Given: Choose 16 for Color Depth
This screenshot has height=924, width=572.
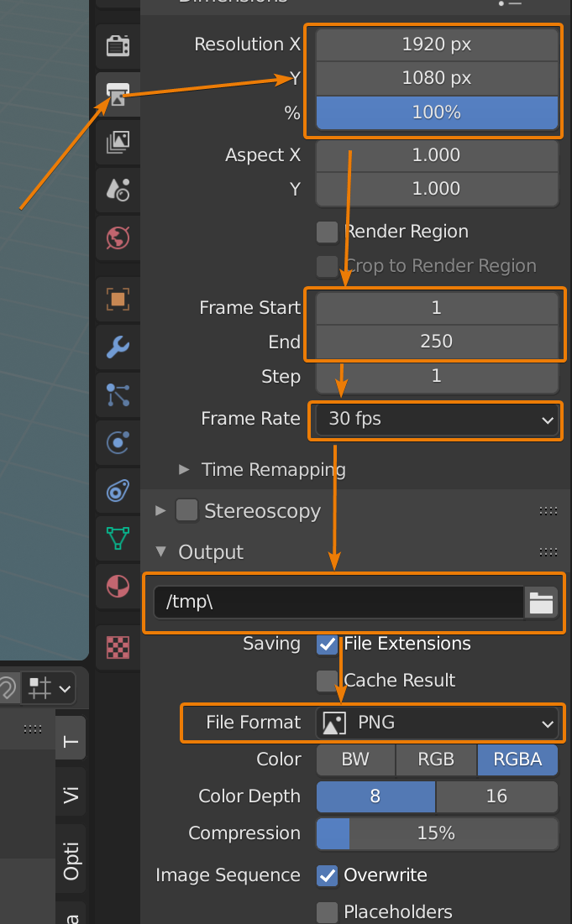Looking at the screenshot, I should pyautogui.click(x=496, y=796).
